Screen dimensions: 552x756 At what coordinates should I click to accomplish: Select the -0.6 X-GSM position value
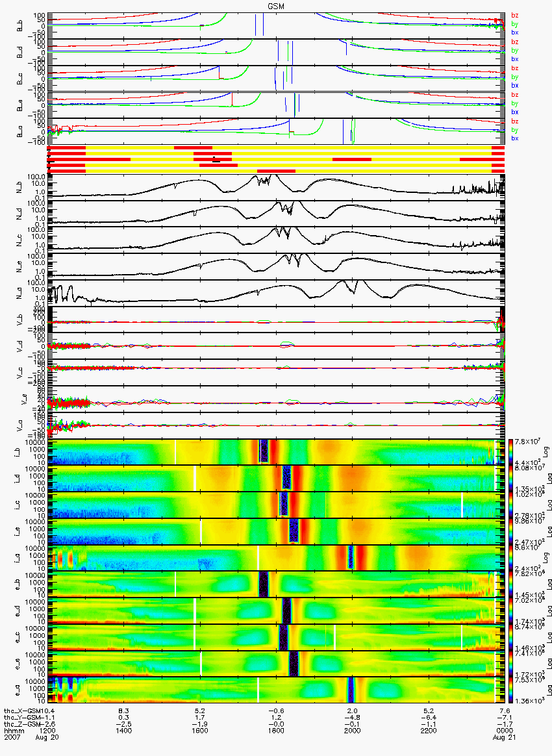(x=276, y=711)
